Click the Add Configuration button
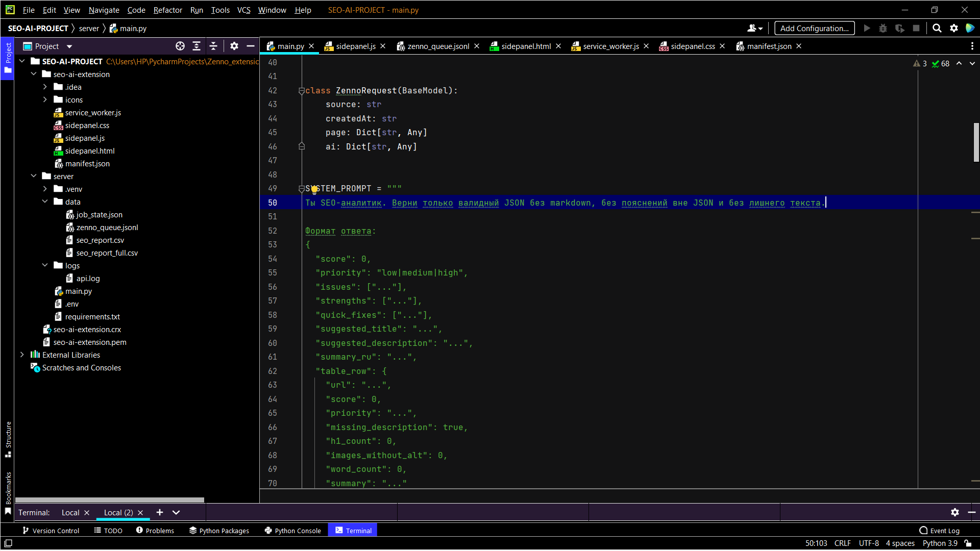This screenshot has height=551, width=980. click(x=814, y=28)
